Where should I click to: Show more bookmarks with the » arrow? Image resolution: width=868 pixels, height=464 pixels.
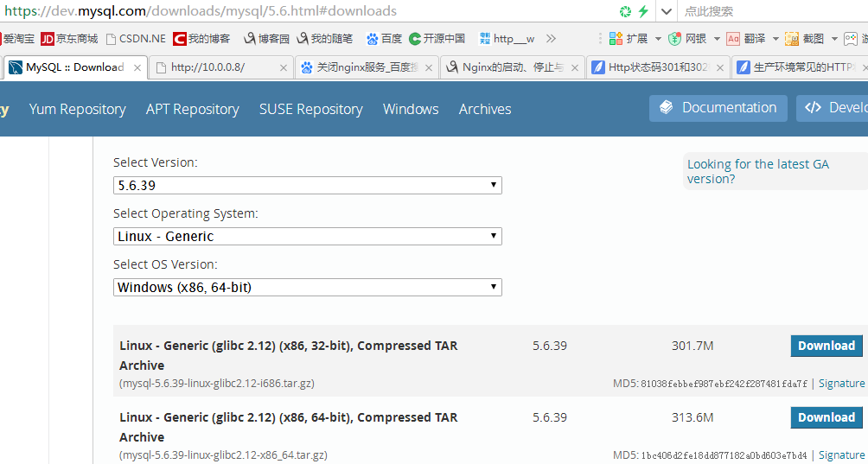550,39
